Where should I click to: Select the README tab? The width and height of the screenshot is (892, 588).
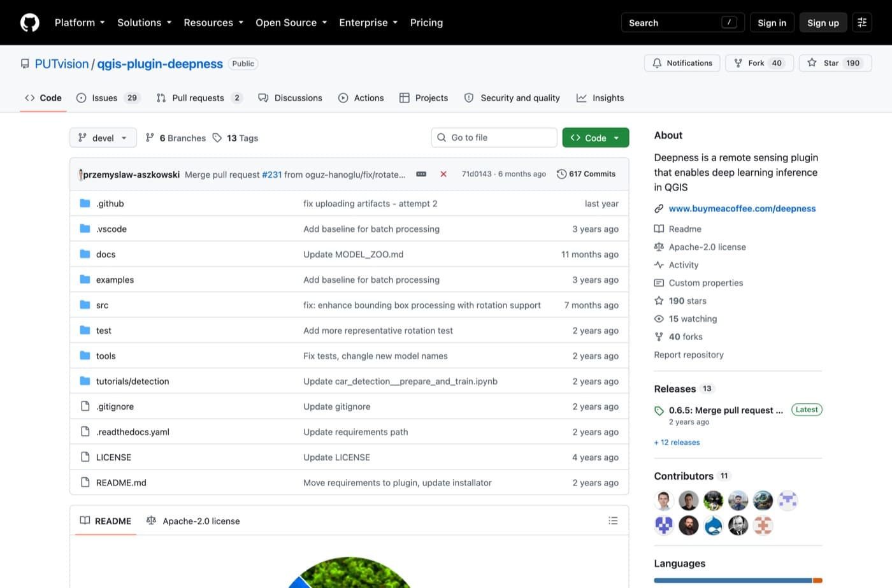(x=106, y=521)
